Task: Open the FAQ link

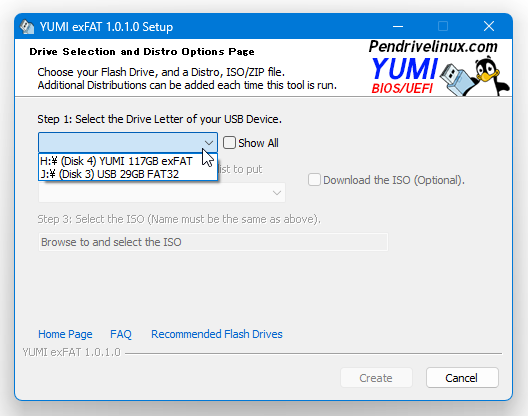Action: pos(121,334)
